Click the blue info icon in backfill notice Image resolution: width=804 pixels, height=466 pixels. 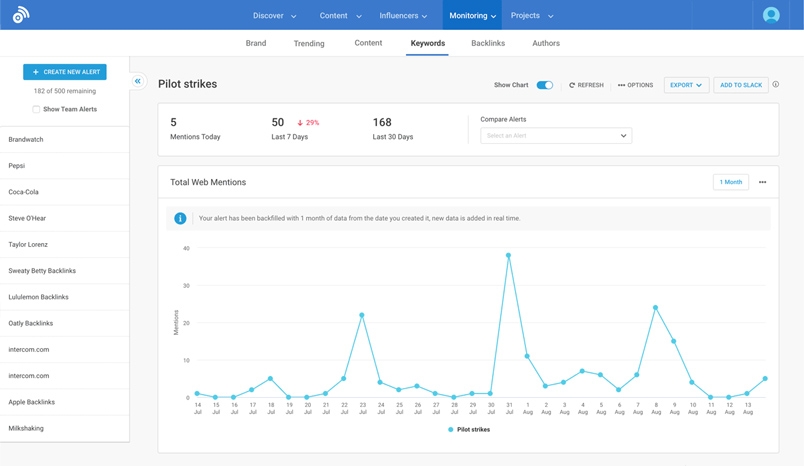(x=180, y=218)
